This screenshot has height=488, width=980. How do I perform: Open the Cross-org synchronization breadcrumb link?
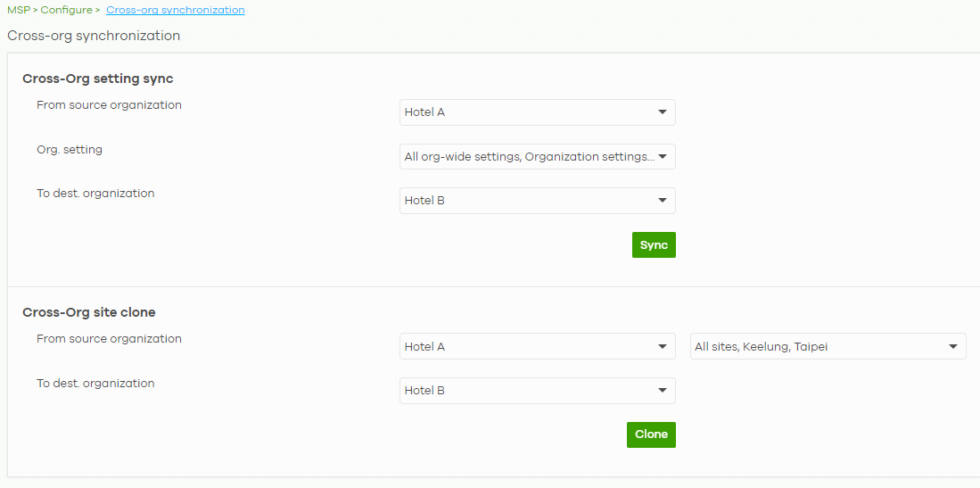click(x=175, y=10)
